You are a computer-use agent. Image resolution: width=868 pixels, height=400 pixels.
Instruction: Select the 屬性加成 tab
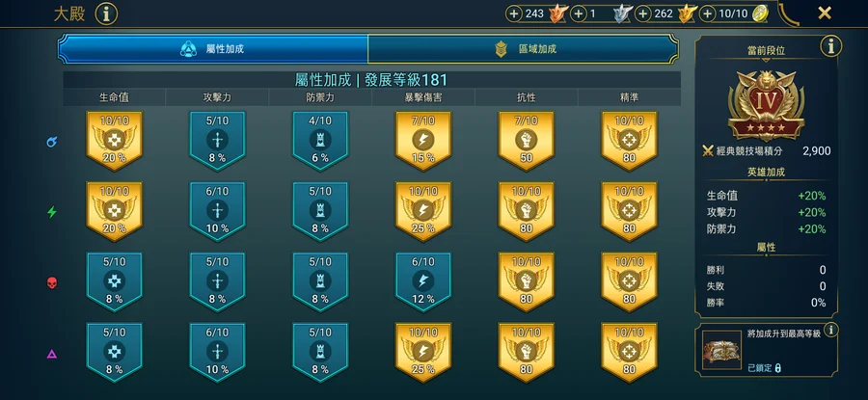[x=213, y=49]
